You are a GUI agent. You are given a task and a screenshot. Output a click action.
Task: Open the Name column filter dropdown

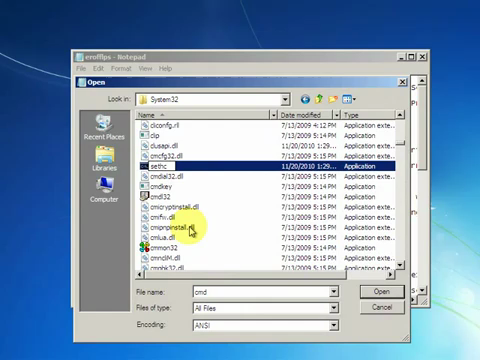(x=273, y=115)
